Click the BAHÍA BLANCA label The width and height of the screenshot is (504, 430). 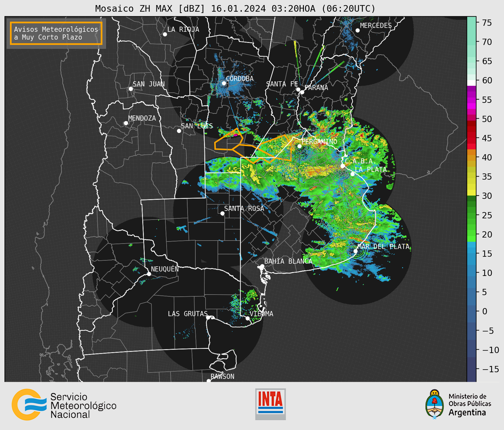pos(288,261)
